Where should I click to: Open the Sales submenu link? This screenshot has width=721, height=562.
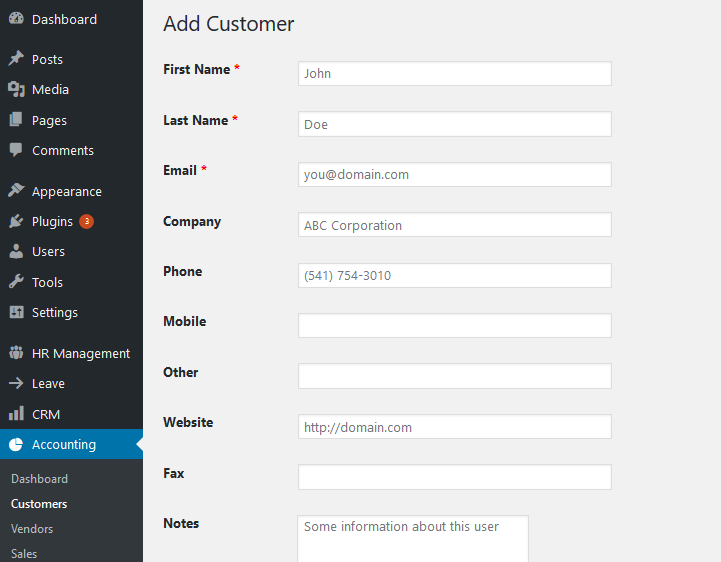[x=24, y=554]
